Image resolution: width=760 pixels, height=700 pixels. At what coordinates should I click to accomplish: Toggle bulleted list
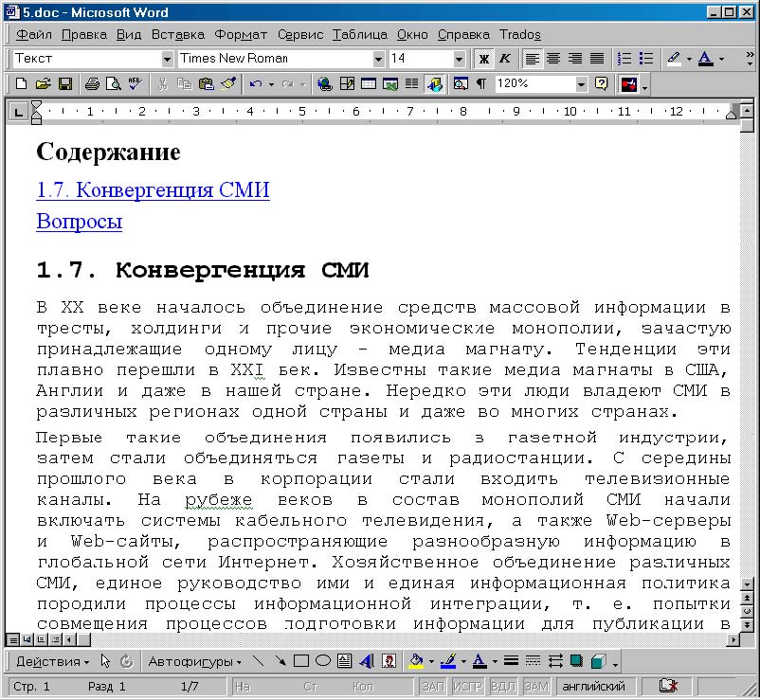[646, 59]
